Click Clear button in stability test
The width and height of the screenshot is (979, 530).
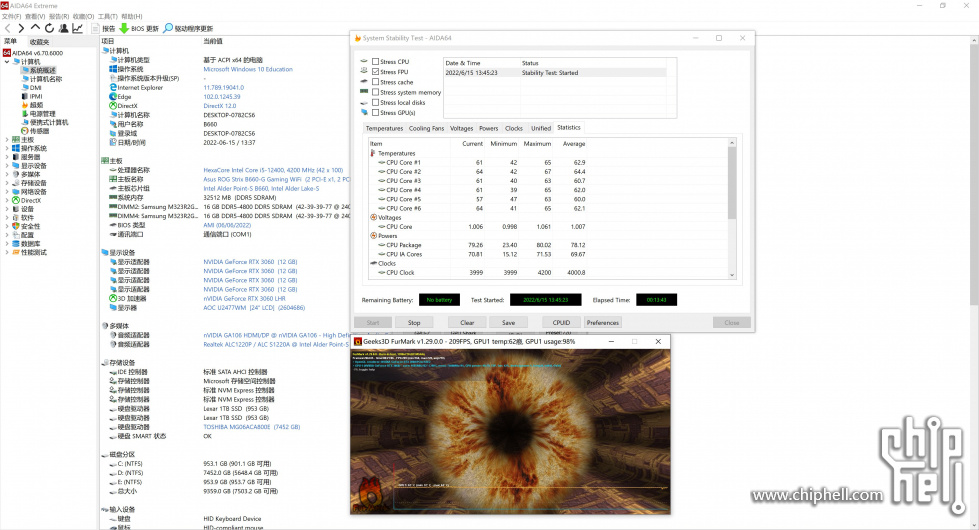click(467, 323)
